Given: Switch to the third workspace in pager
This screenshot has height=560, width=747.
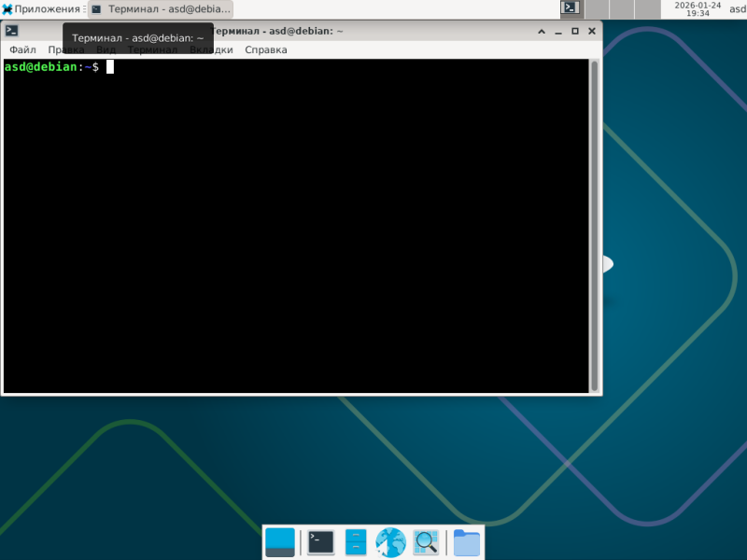Looking at the screenshot, I should 622,9.
